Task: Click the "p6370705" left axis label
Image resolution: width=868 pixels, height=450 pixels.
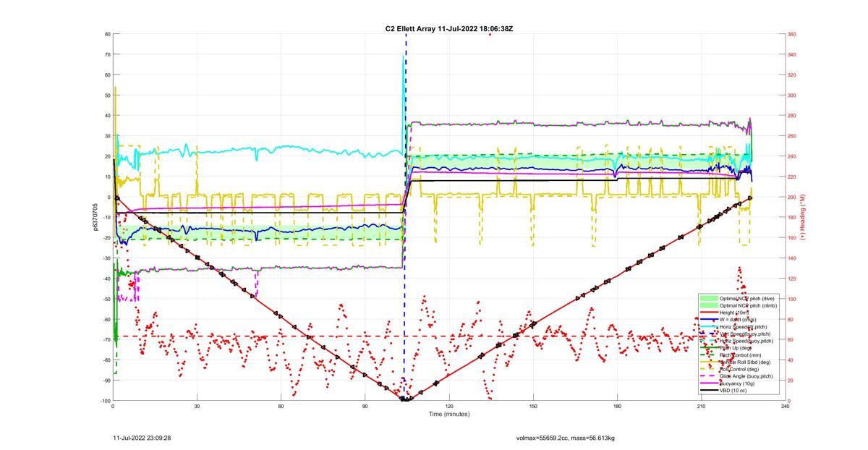Action: pos(95,217)
